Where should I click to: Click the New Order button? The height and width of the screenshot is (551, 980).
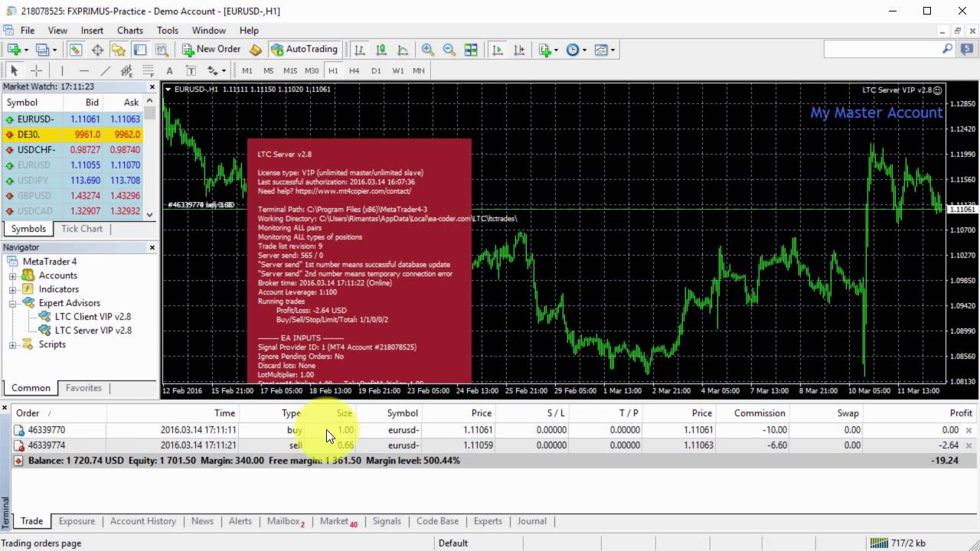click(211, 50)
